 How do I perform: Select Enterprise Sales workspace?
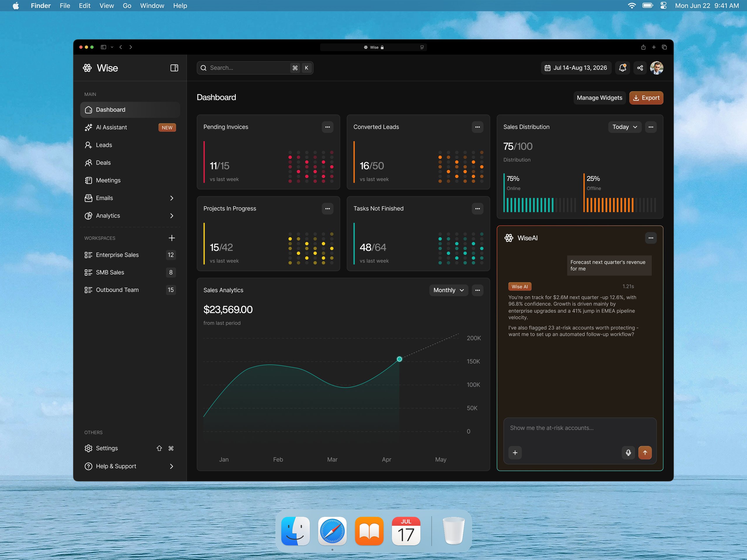[x=130, y=255]
